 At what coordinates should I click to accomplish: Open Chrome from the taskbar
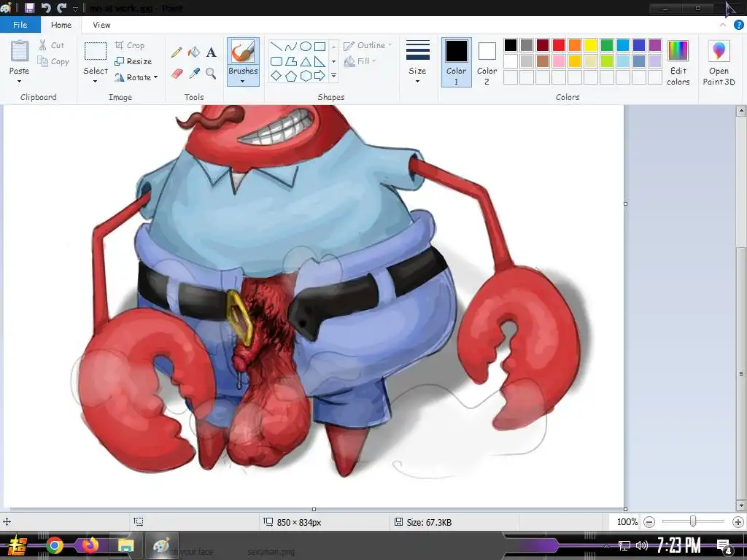point(54,545)
